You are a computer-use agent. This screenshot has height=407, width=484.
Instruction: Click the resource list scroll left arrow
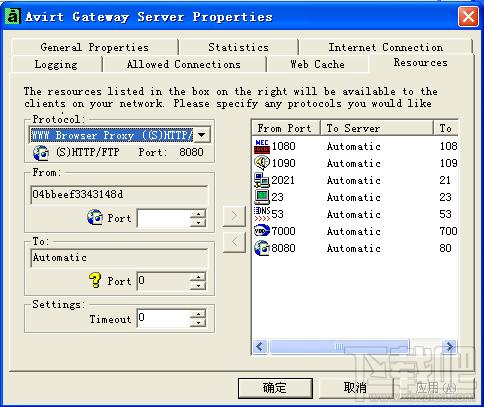coord(260,347)
